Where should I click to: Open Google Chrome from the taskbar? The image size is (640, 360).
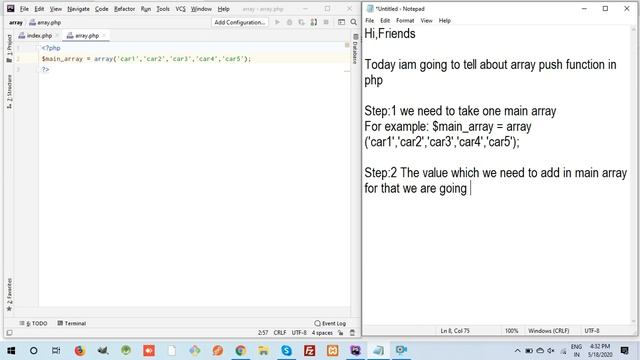(x=240, y=350)
